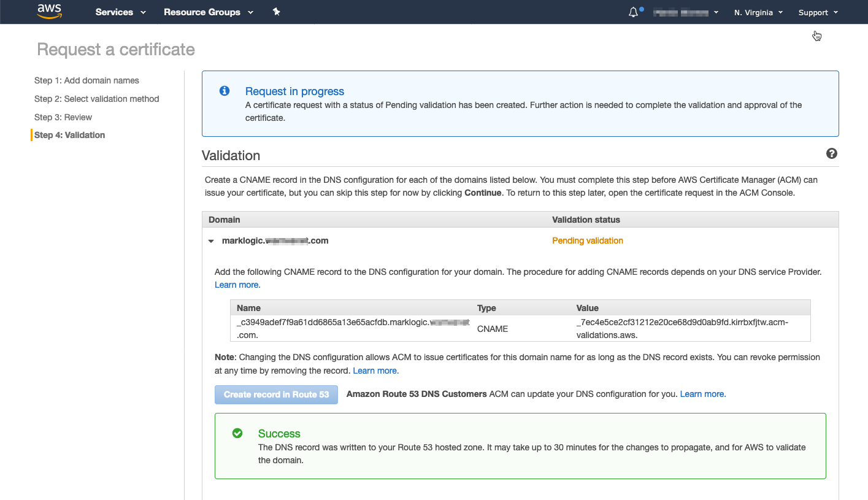Click the AWS logo home icon
Viewport: 868px width, 500px height.
pyautogui.click(x=49, y=11)
